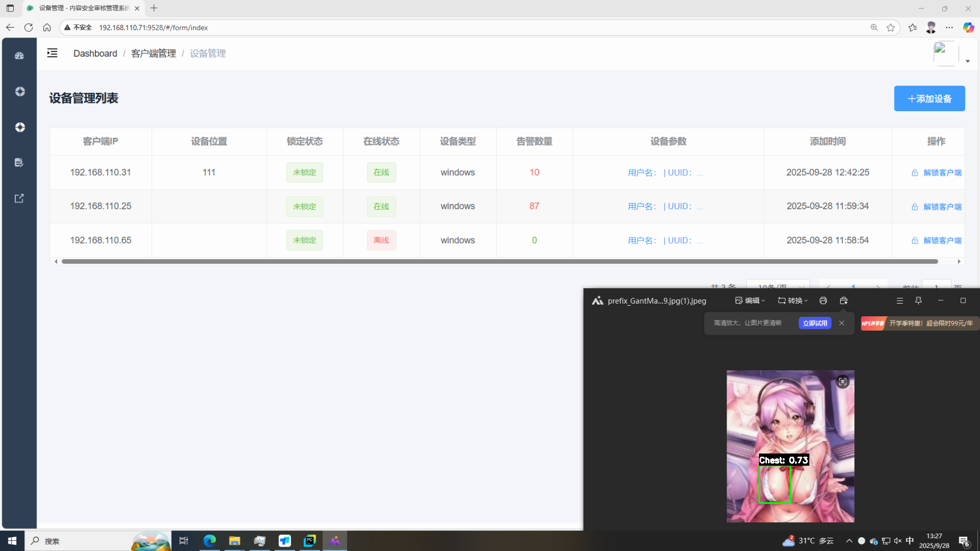Open the user avatar dropdown arrow
This screenshot has height=551, width=980.
point(967,61)
